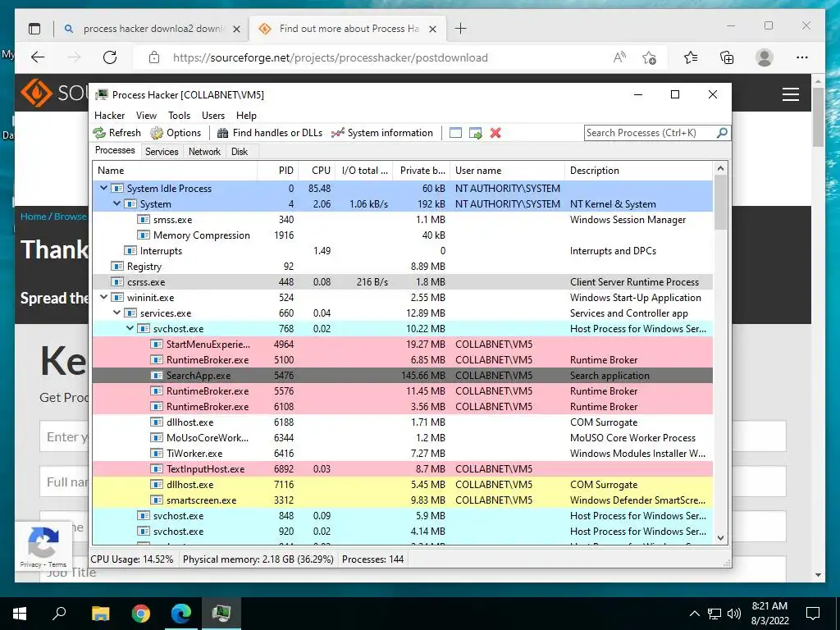Viewport: 840px width, 630px height.
Task: Sort by User name column
Action: tap(507, 171)
